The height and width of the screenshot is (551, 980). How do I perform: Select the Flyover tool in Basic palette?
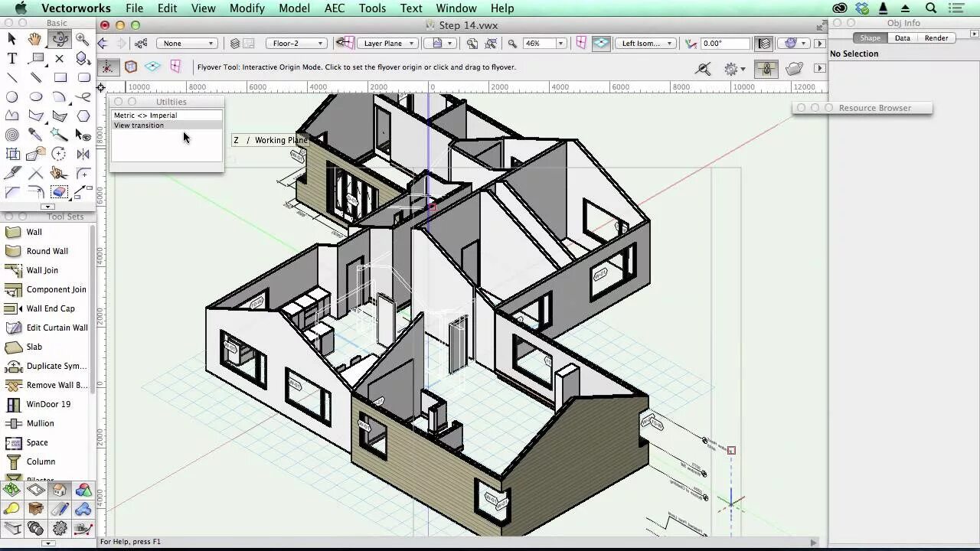pyautogui.click(x=60, y=38)
